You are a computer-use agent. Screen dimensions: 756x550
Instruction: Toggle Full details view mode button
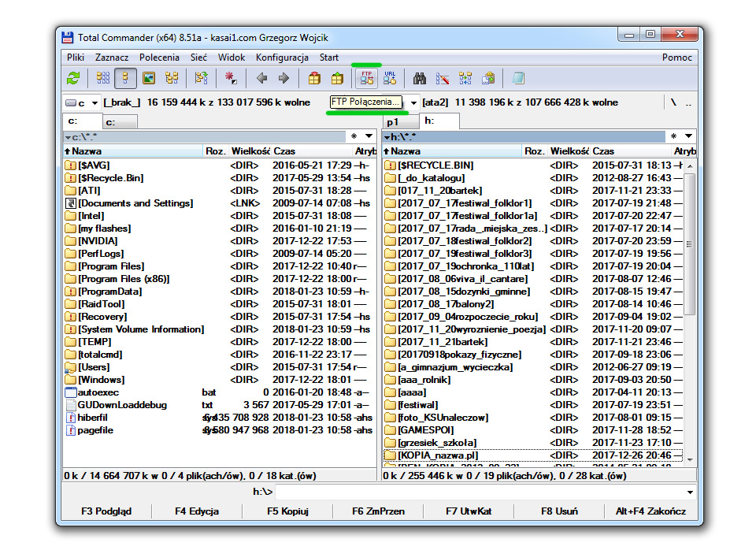pos(125,78)
